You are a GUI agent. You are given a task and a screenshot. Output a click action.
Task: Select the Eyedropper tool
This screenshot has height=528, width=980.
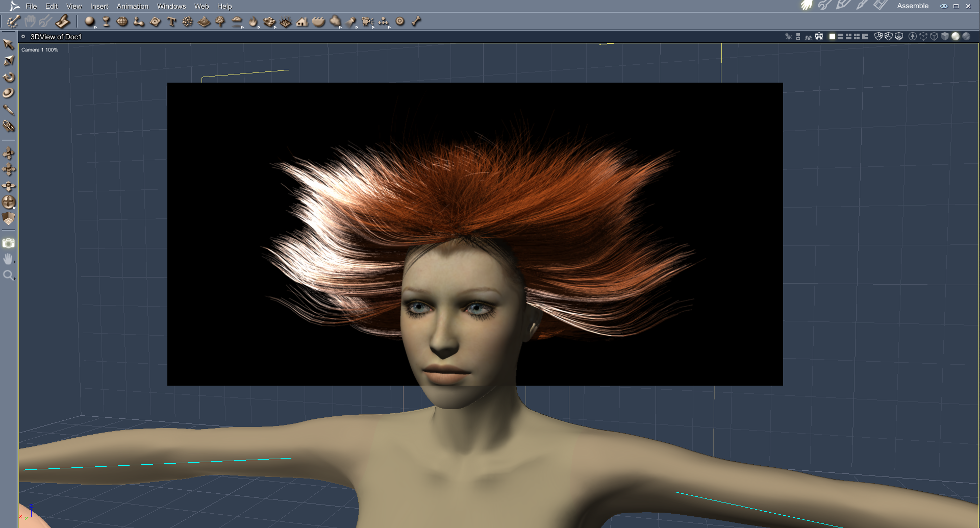tap(9, 110)
